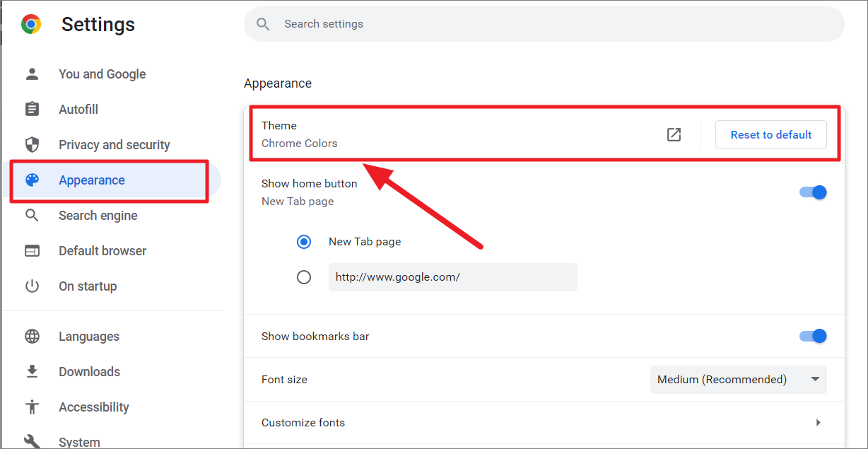Viewport: 868px width, 449px height.
Task: Click the Languages globe icon
Action: pyautogui.click(x=32, y=337)
